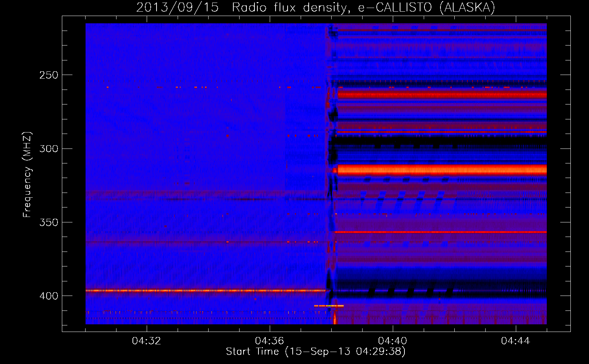This screenshot has height=364, width=589.
Task: Click the date '2013/09/15' in title
Action: point(177,8)
